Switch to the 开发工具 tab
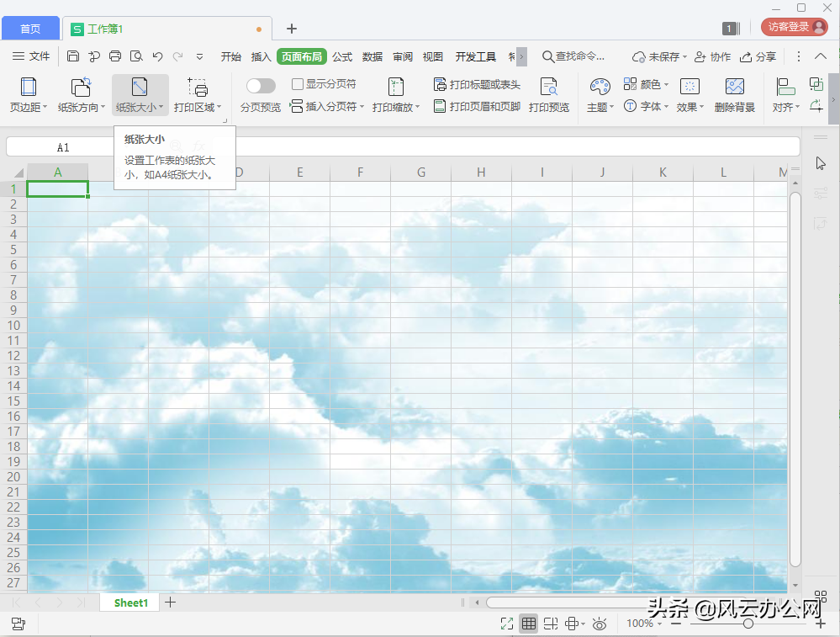Viewport: 840px width, 637px height. click(x=475, y=56)
